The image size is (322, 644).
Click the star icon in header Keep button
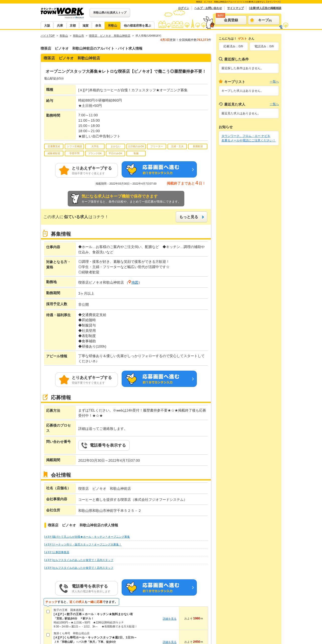click(x=252, y=20)
